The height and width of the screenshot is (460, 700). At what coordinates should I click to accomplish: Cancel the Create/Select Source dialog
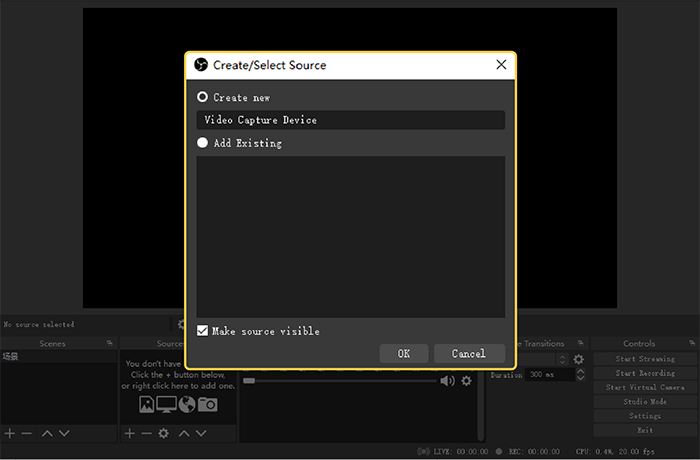click(468, 353)
